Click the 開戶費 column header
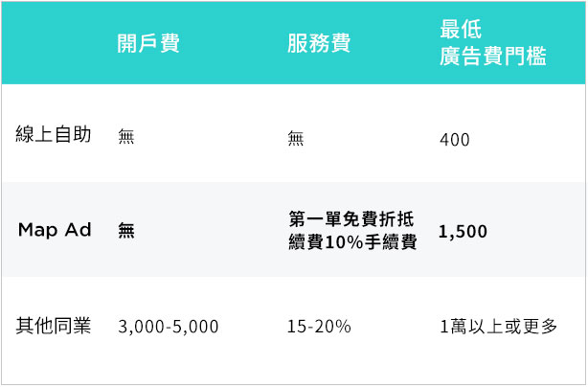 pos(148,43)
